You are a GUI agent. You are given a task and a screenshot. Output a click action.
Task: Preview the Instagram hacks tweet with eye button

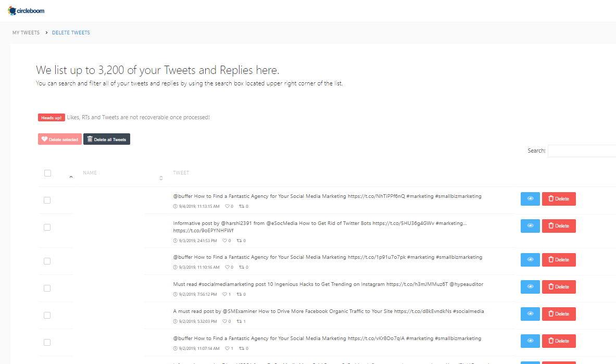pyautogui.click(x=530, y=286)
